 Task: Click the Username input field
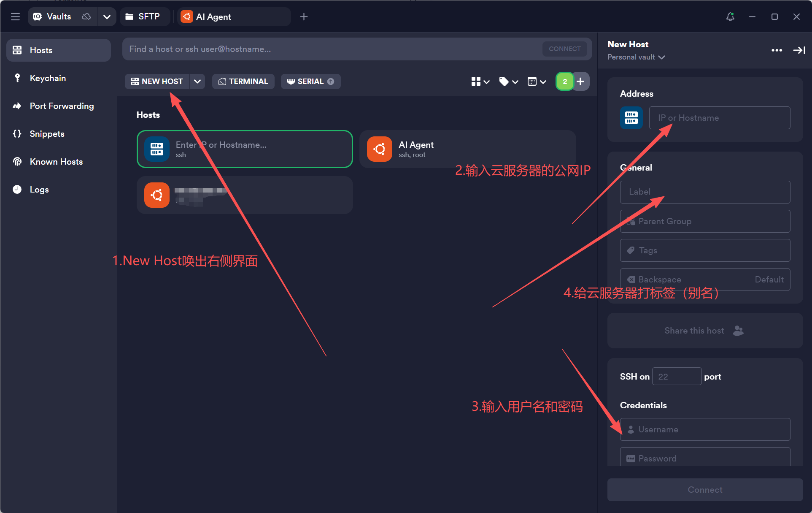(705, 429)
